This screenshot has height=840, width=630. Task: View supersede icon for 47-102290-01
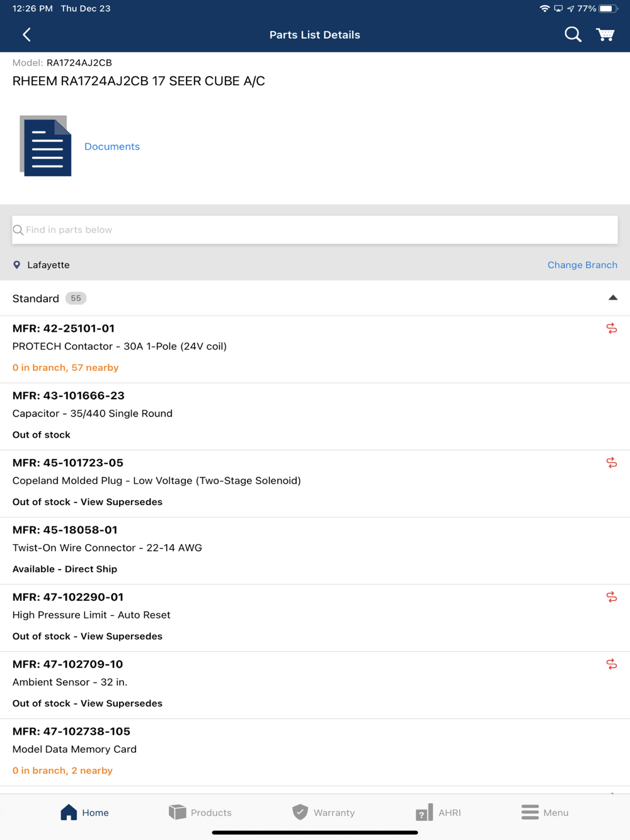[x=611, y=597]
